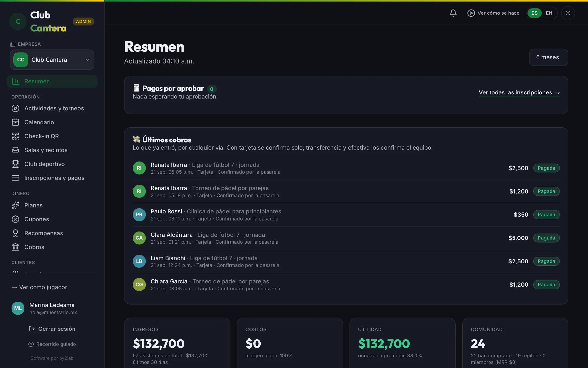Click the Planes sparkle icon
The height and width of the screenshot is (368, 588).
click(x=15, y=205)
